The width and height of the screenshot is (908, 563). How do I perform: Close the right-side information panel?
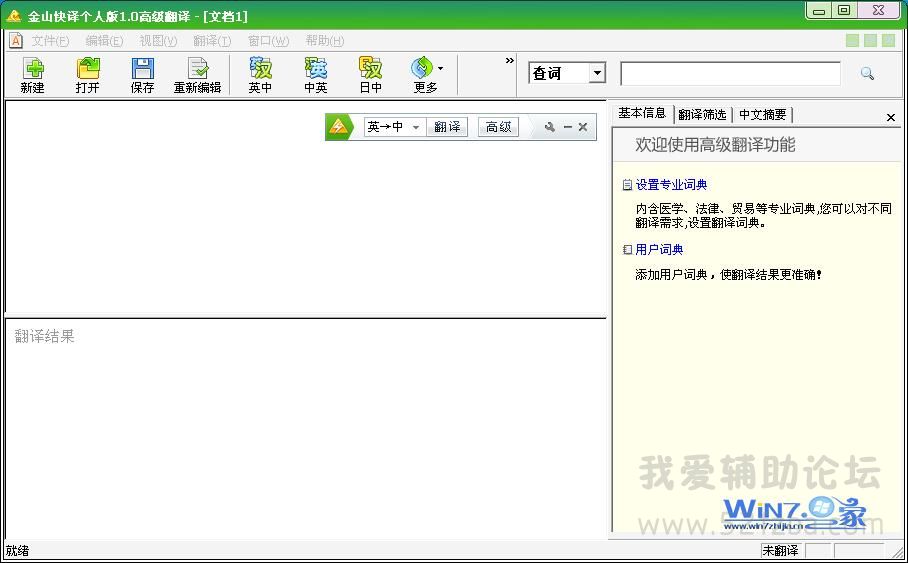pyautogui.click(x=891, y=118)
